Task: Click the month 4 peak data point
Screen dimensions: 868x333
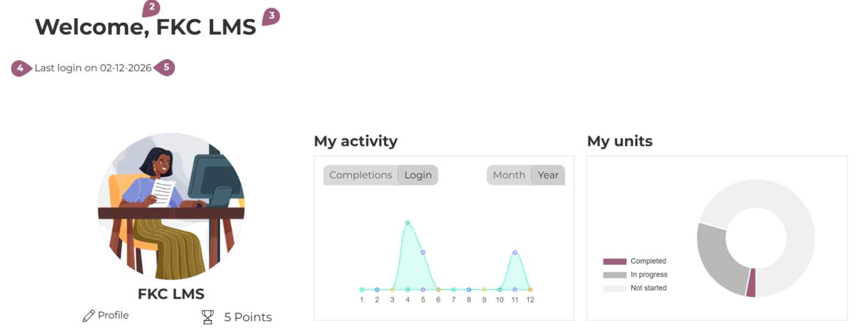Action: click(408, 223)
